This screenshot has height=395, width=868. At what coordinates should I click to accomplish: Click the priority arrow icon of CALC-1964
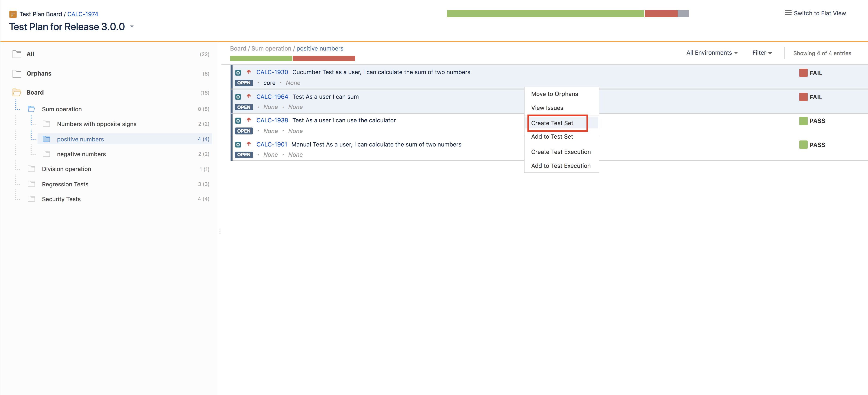(249, 96)
